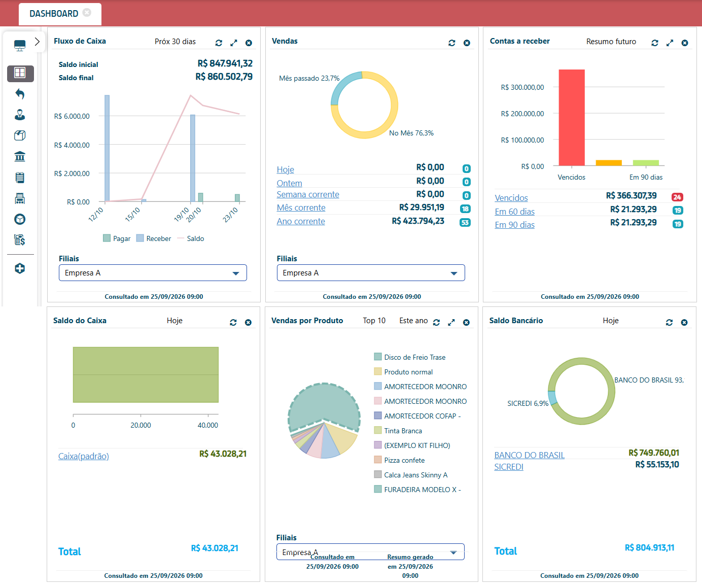Expand the sidebar with chevron arrow

[x=37, y=42]
